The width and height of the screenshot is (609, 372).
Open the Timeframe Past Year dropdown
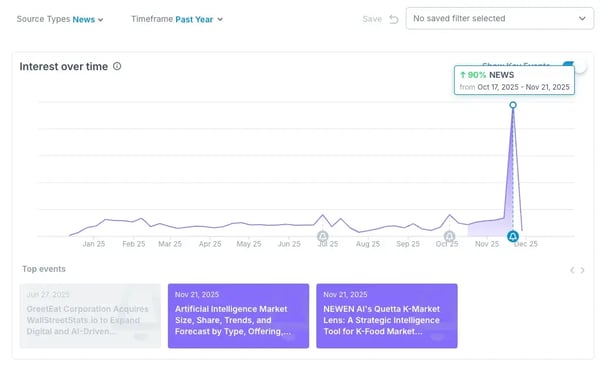[177, 19]
